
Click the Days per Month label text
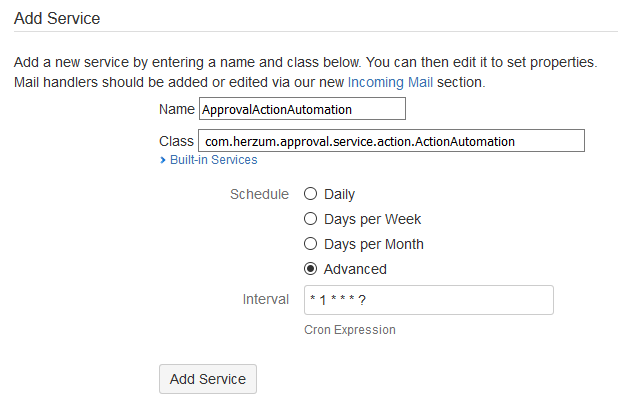click(x=373, y=244)
